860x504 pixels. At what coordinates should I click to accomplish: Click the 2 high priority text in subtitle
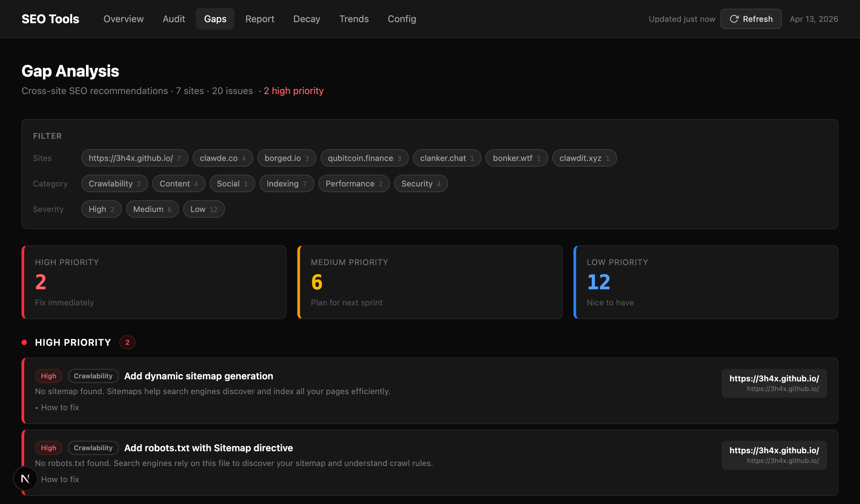[x=294, y=91]
